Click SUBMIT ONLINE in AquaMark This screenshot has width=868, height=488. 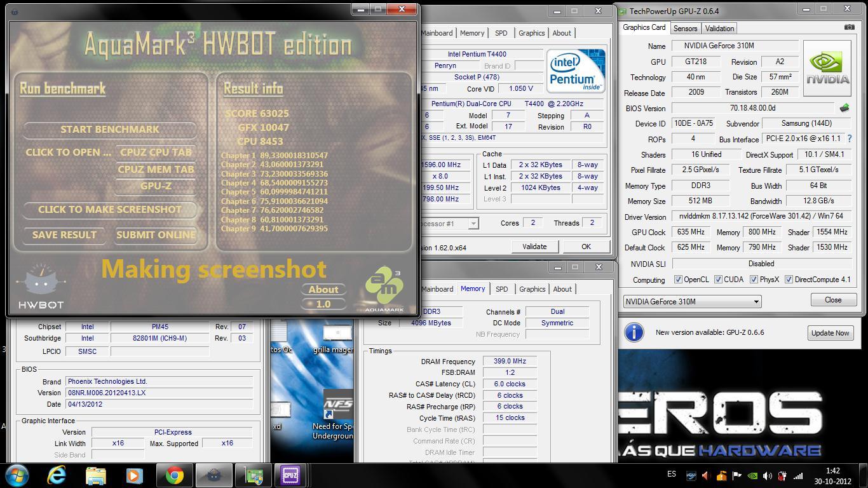[155, 234]
